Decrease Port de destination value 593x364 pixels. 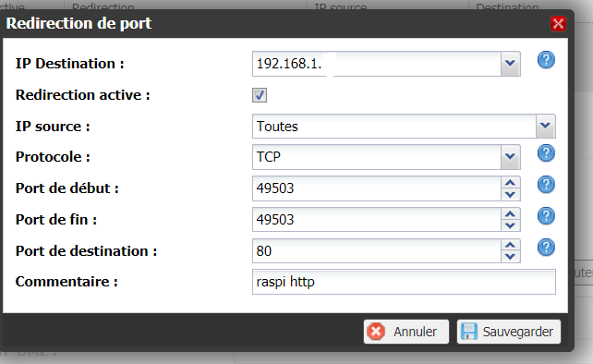click(511, 257)
